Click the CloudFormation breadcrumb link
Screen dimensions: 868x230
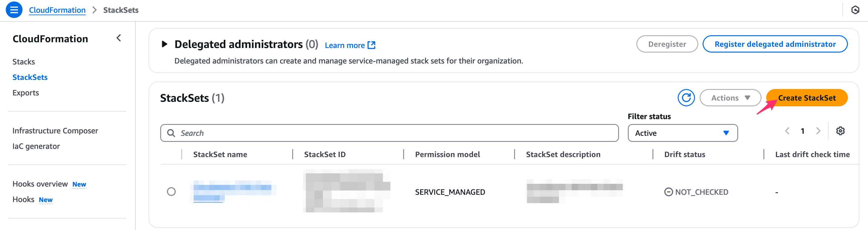pos(57,10)
